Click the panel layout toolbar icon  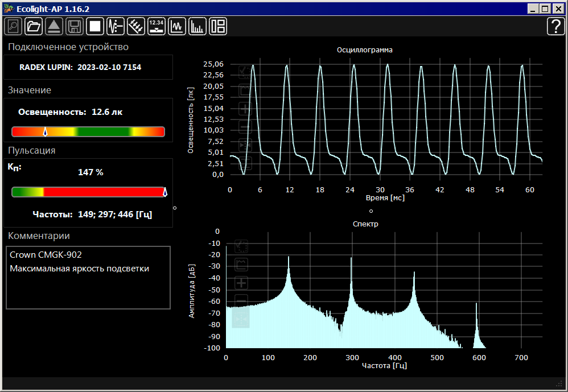click(x=218, y=26)
